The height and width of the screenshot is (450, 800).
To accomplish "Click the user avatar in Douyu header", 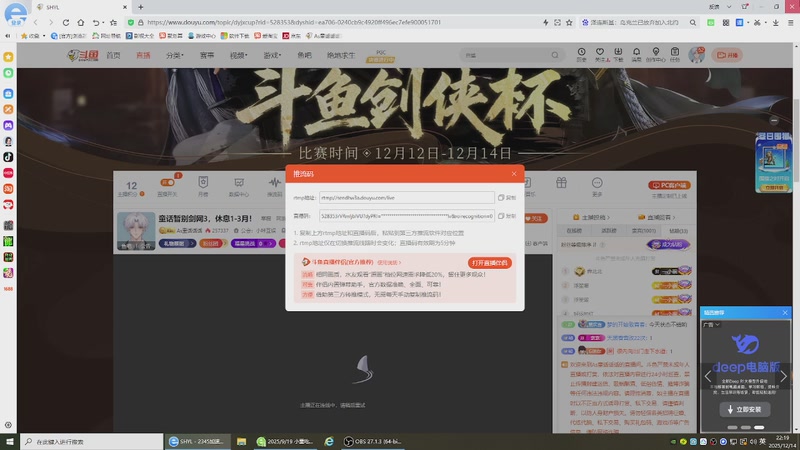I will pos(696,55).
